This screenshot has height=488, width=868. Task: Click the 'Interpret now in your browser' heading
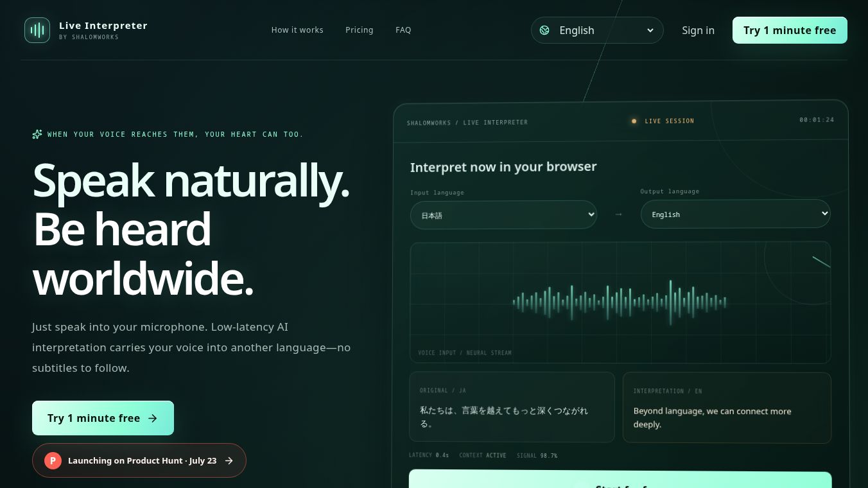pos(503,167)
